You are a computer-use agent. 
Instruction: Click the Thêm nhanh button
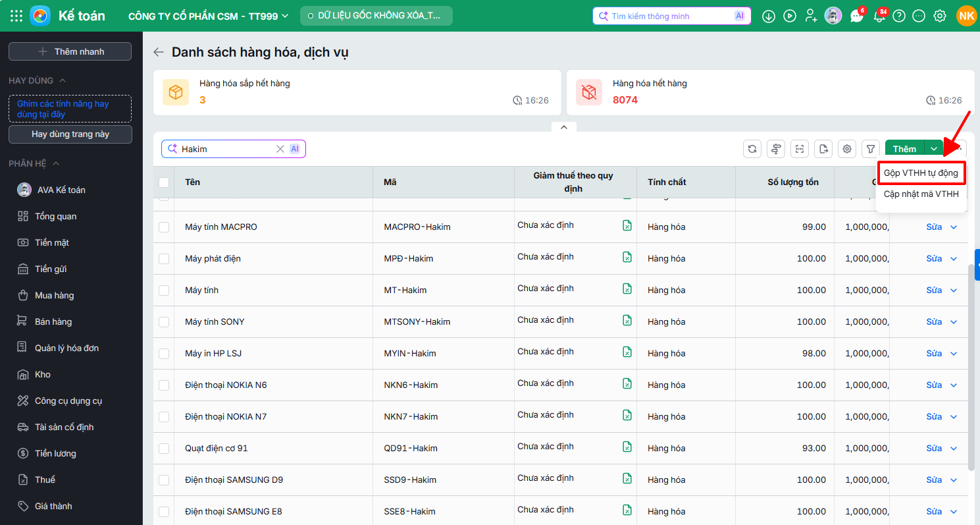(70, 51)
